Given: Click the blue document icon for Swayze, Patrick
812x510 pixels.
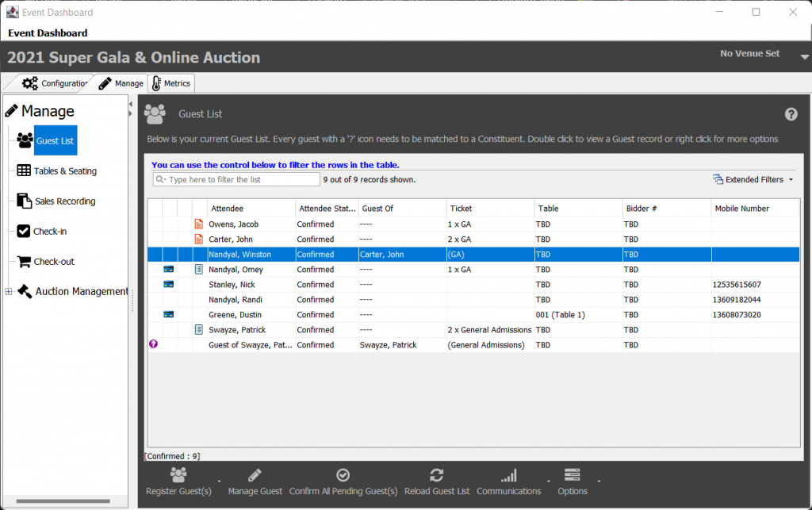Looking at the screenshot, I should coord(199,329).
